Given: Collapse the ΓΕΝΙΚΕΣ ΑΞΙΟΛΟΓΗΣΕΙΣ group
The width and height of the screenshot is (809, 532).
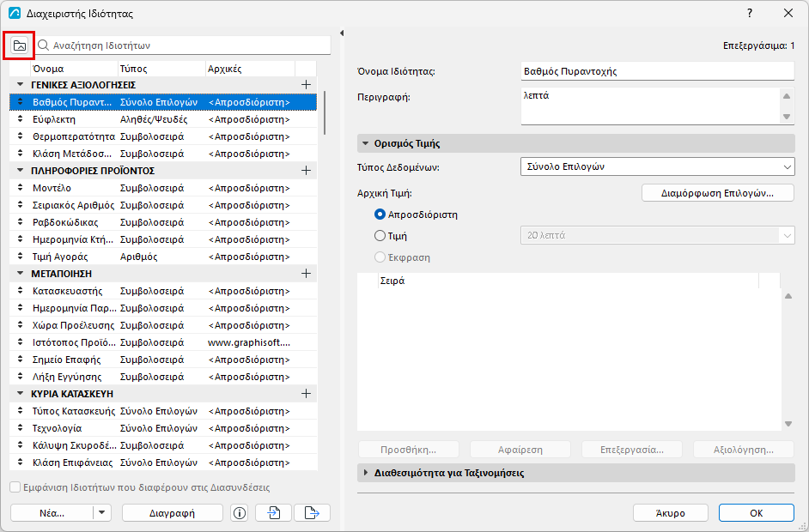Looking at the screenshot, I should [x=20, y=85].
